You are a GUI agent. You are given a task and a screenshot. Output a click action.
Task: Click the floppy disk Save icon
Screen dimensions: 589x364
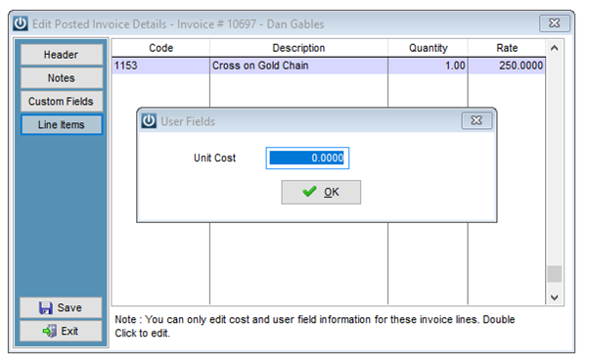(45, 307)
